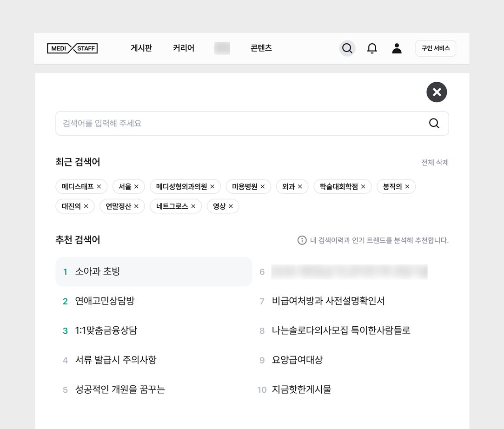Remove the 대진의 recent search tag
This screenshot has width=504, height=429.
[86, 206]
